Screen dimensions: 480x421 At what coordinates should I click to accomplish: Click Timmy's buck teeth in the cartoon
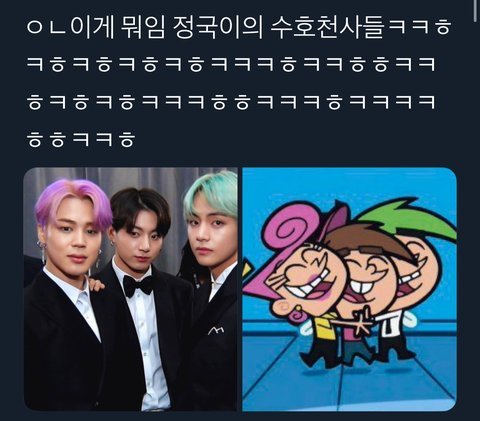[x=362, y=288]
